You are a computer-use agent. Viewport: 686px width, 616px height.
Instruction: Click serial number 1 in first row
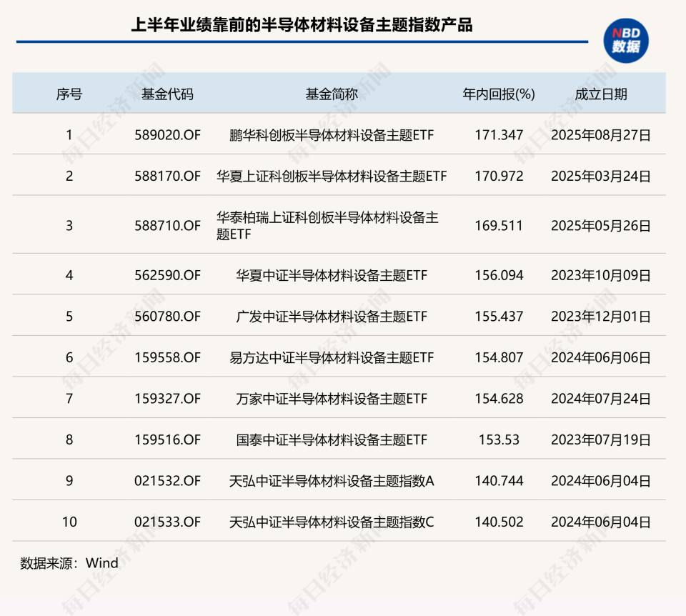(69, 135)
